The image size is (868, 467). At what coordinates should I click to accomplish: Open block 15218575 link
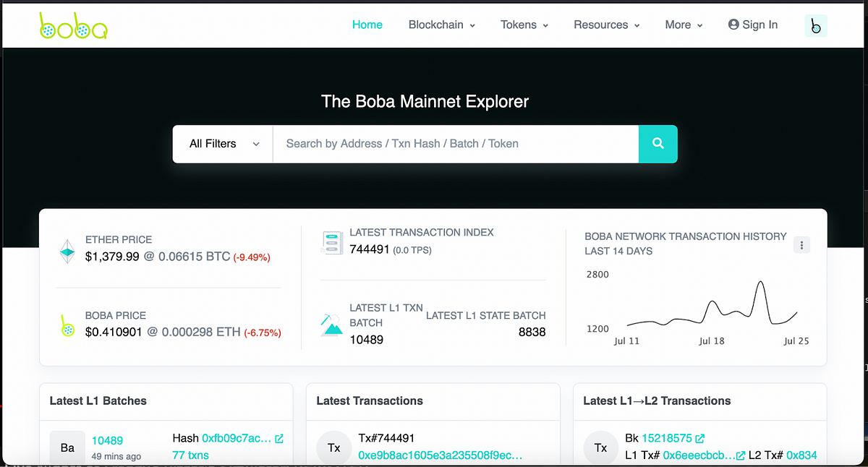click(x=667, y=438)
